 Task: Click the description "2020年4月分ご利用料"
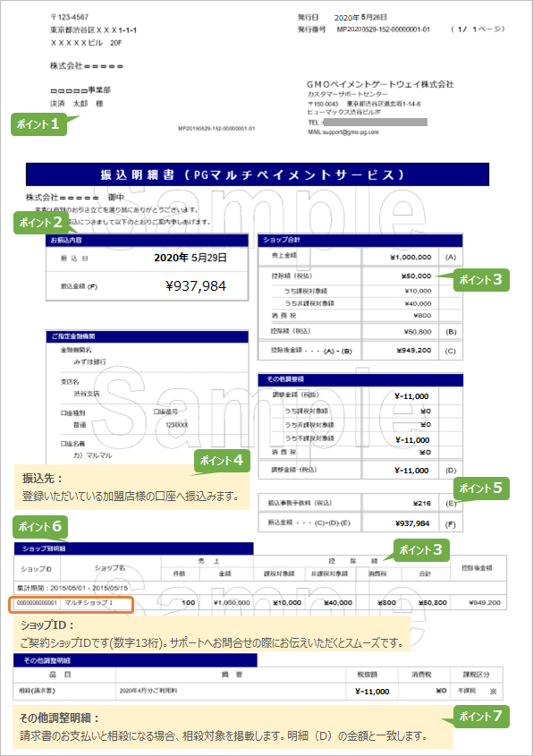click(x=148, y=691)
